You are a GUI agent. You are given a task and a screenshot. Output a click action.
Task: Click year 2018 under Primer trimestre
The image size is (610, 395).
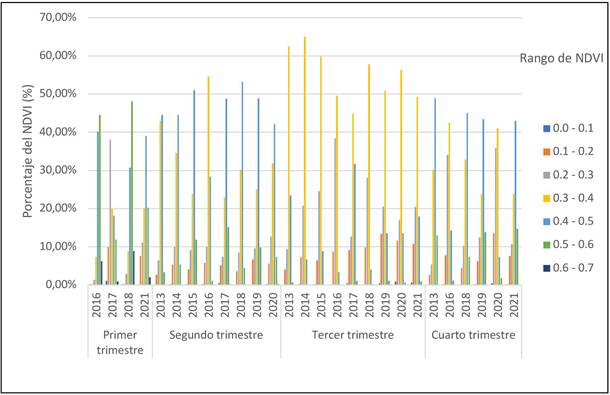pyautogui.click(x=128, y=305)
